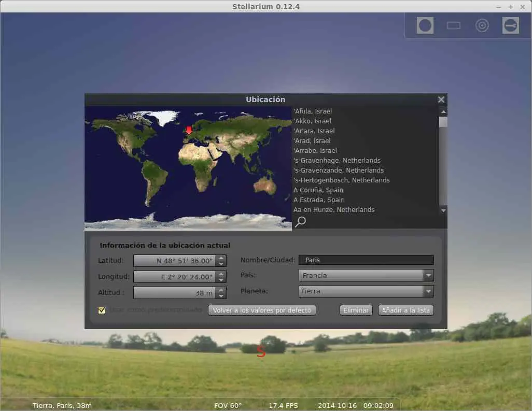Click the concentric circles Telrad icon
Image resolution: width=532 pixels, height=411 pixels.
point(482,25)
